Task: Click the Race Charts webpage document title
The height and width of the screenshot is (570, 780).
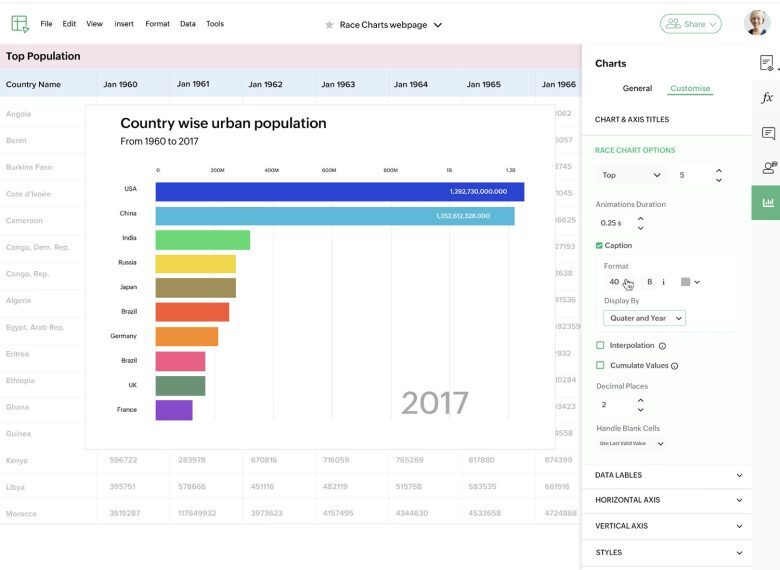Action: pyautogui.click(x=383, y=25)
